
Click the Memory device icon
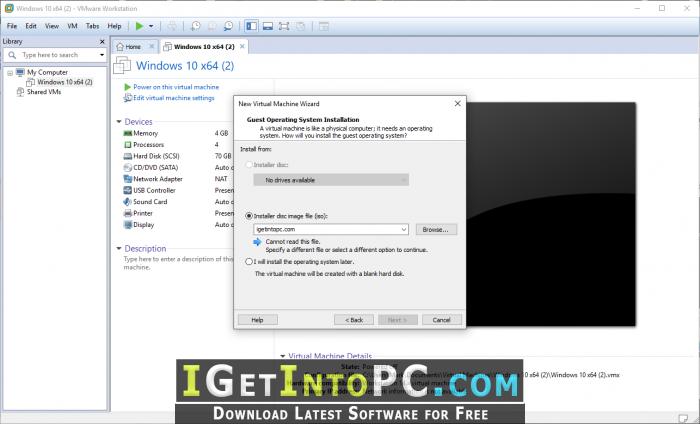pyautogui.click(x=128, y=133)
